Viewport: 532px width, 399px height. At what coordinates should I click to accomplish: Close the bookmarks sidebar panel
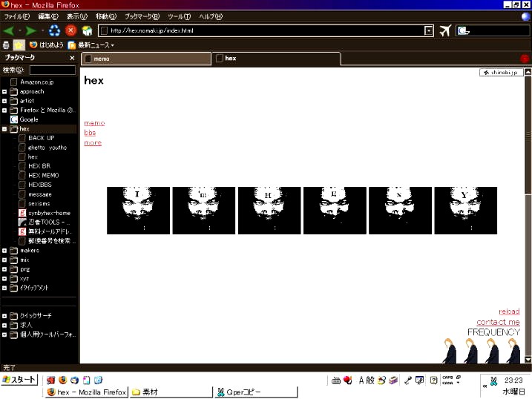(72, 58)
